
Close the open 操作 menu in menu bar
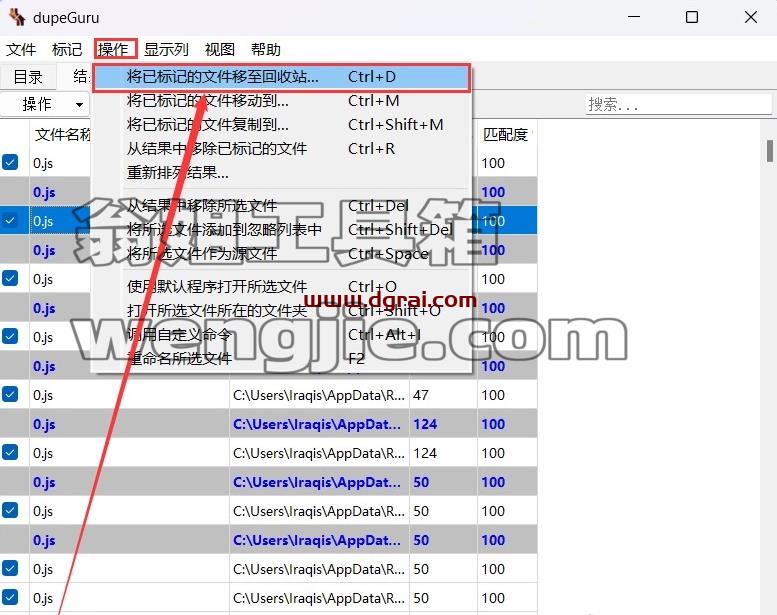(115, 50)
